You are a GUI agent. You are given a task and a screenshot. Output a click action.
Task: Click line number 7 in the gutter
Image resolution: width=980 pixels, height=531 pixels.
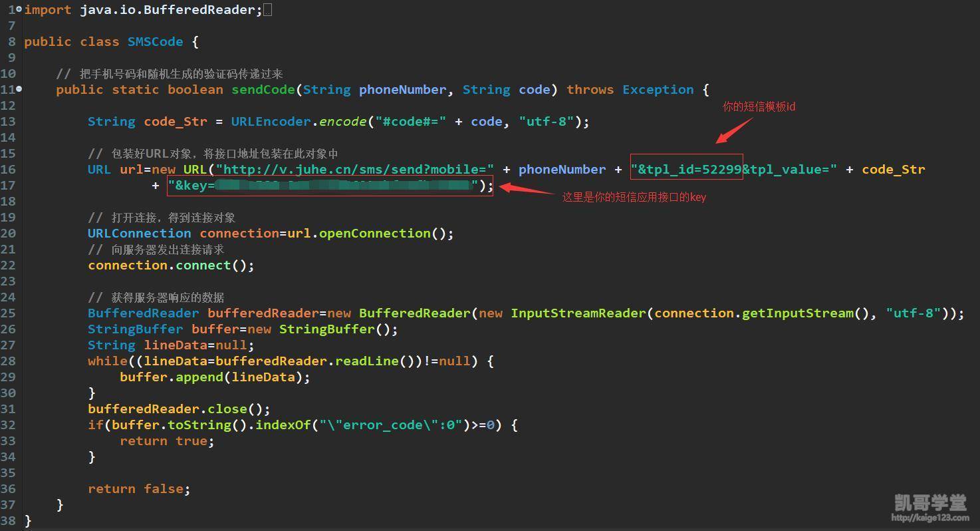tap(12, 26)
